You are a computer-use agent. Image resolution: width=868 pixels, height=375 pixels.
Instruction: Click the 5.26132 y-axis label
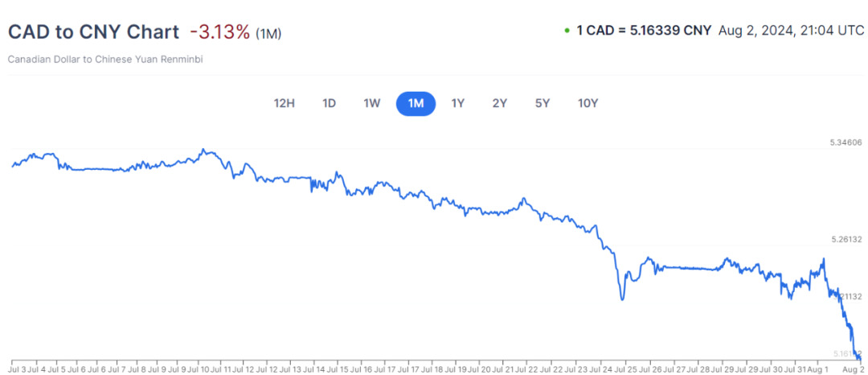coord(845,240)
